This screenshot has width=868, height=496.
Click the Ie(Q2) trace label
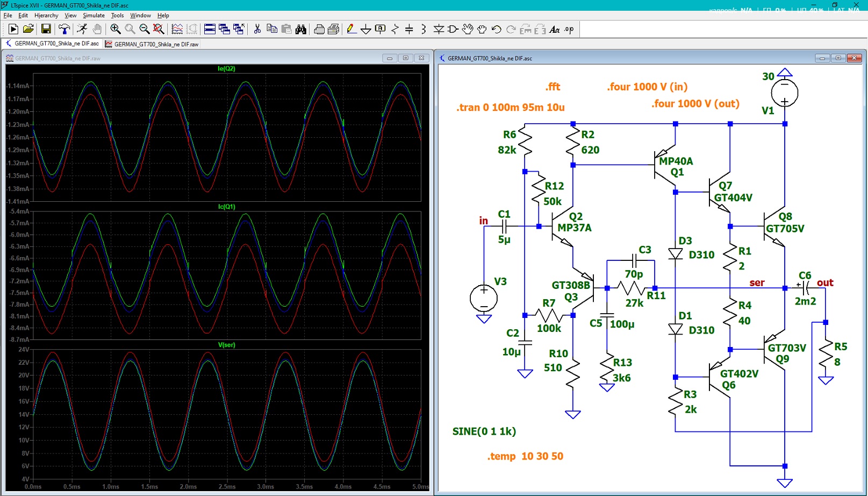point(226,68)
